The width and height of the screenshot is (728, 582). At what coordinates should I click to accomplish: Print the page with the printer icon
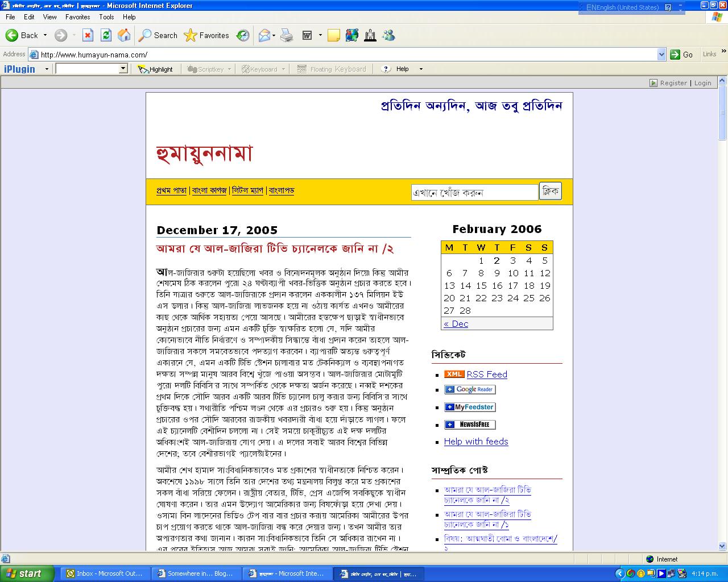tap(287, 35)
